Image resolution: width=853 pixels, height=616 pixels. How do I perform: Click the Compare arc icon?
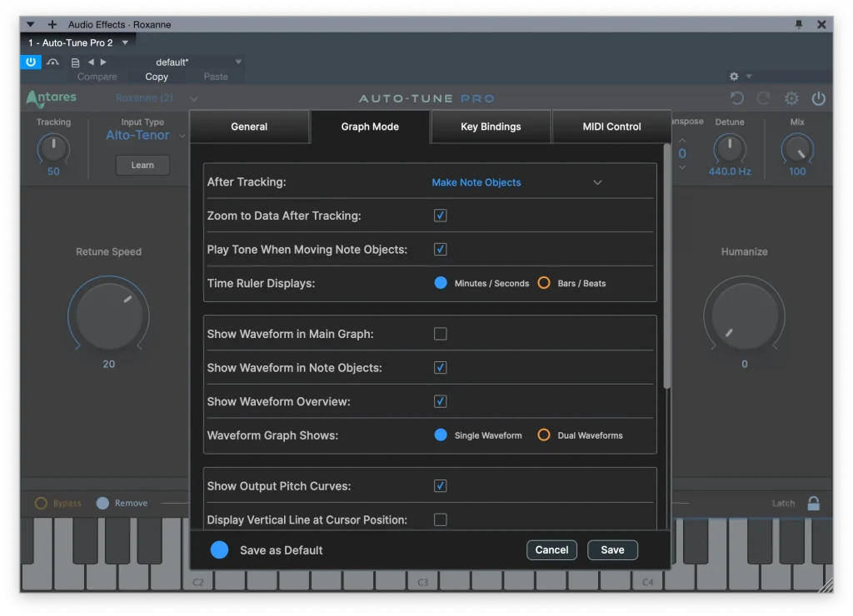coord(52,62)
